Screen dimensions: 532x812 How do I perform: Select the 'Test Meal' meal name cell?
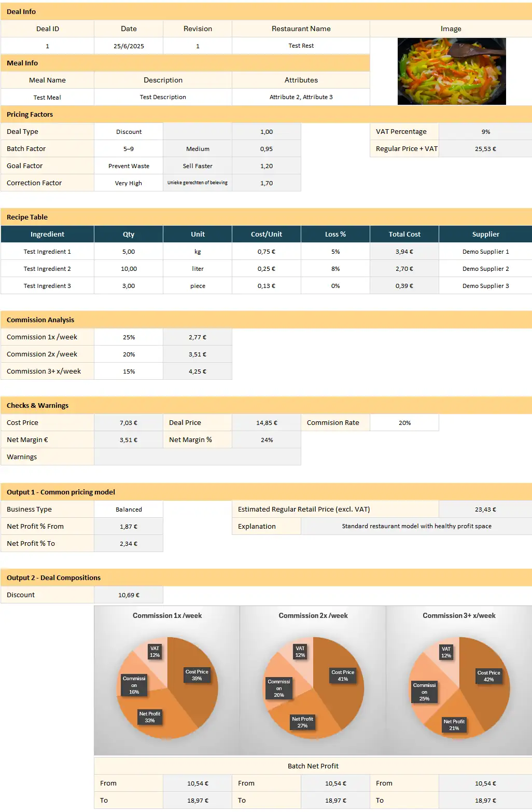click(47, 97)
